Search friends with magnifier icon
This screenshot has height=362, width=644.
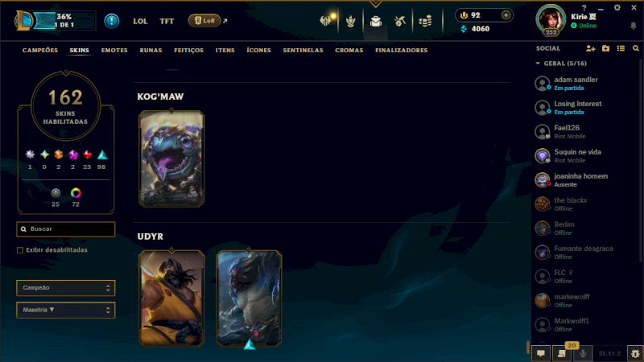pos(636,48)
